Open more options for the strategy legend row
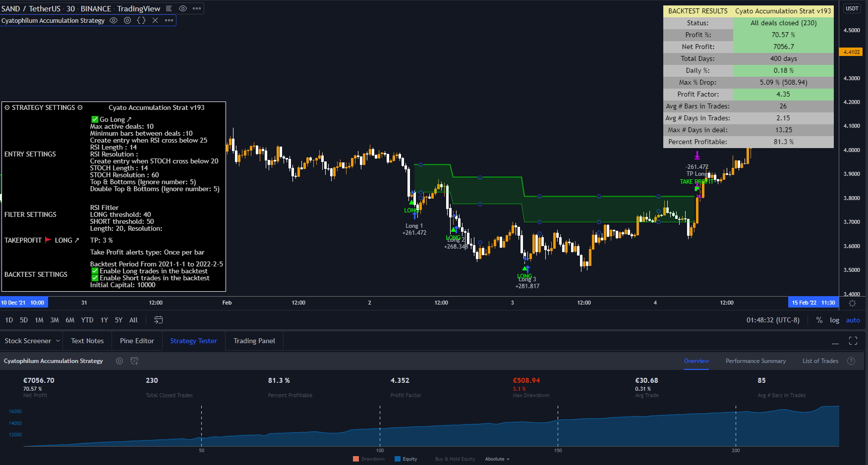This screenshot has width=868, height=465. (169, 20)
